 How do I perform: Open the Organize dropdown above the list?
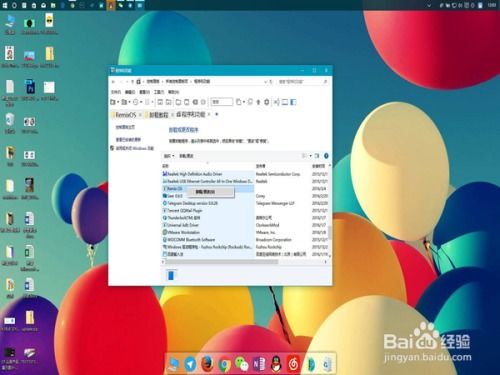[169, 156]
